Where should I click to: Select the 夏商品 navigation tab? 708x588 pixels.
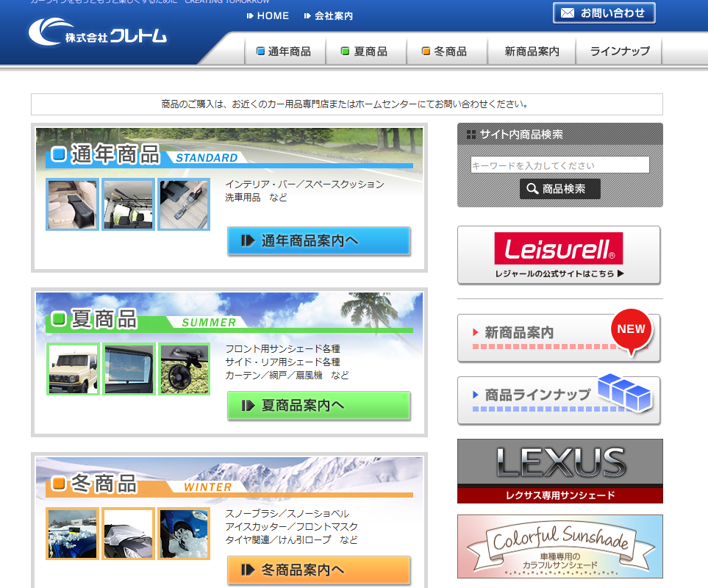[x=365, y=51]
